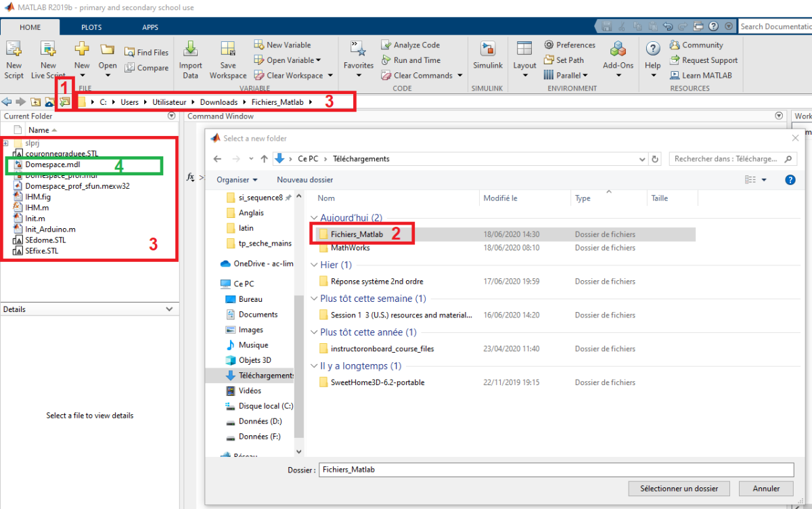Switch to the PLOTS tab
Viewport: 812px width, 509px height.
point(91,27)
